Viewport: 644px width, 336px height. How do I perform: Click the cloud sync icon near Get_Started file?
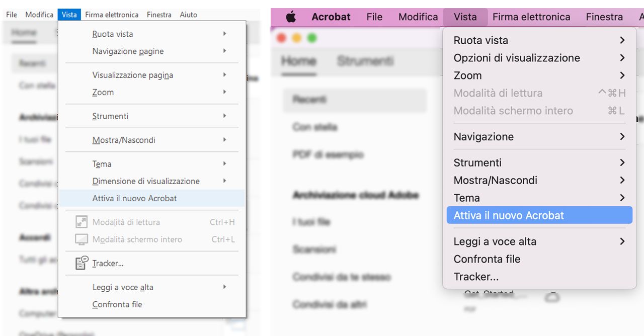[552, 298]
